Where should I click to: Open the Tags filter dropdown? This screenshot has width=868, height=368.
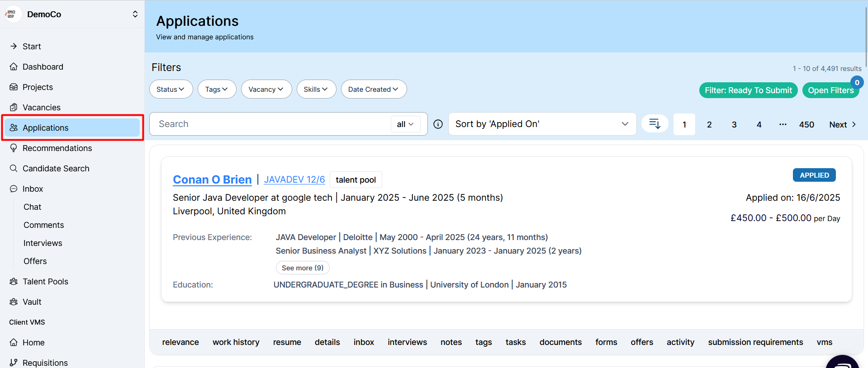(x=217, y=89)
